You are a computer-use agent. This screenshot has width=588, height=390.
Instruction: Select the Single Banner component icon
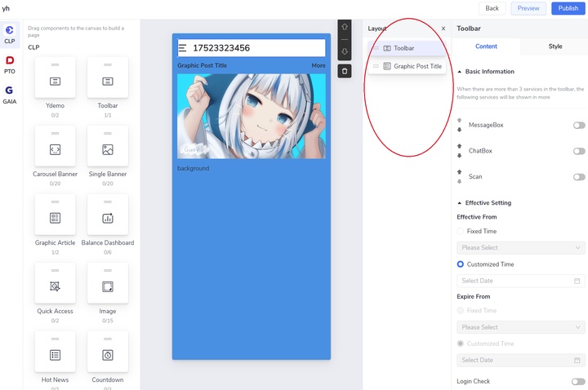coord(107,149)
